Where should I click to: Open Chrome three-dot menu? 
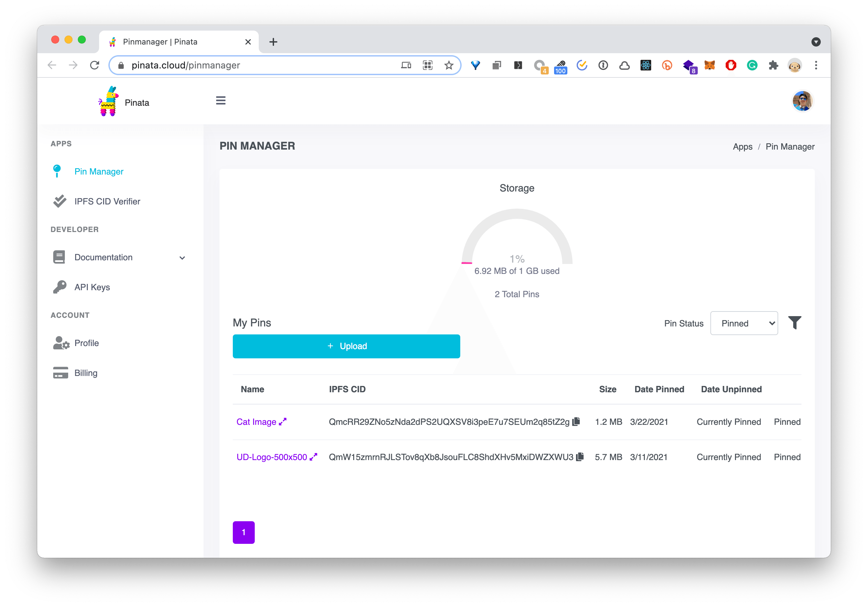816,65
